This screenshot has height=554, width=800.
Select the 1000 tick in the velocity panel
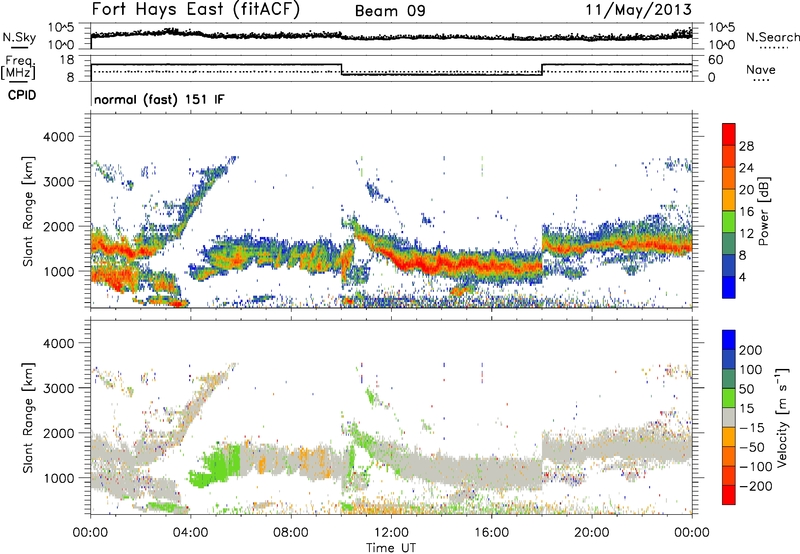click(x=58, y=478)
